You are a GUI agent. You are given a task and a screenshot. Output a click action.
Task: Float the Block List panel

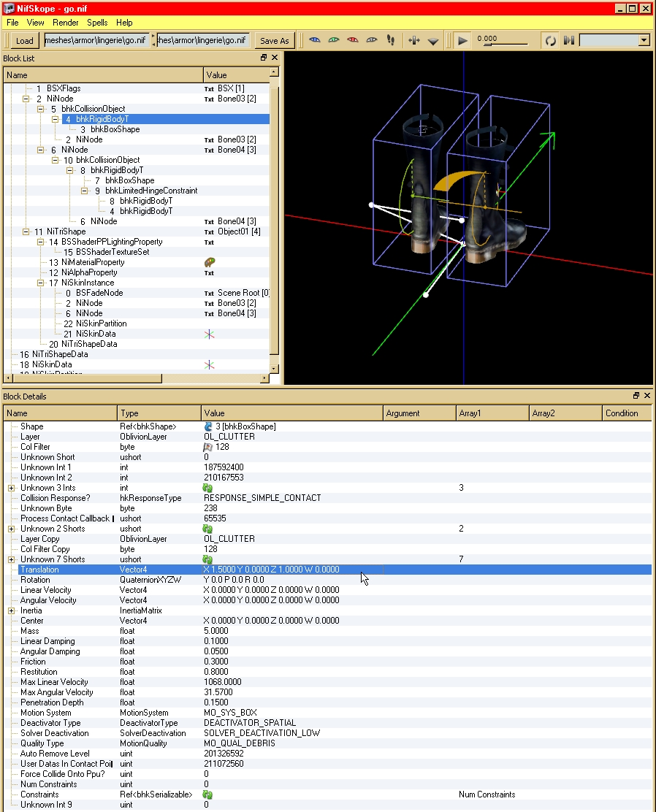click(x=264, y=58)
